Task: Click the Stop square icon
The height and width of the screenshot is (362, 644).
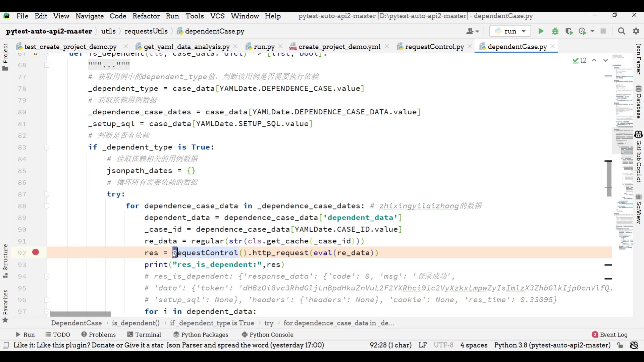Action: click(x=603, y=31)
